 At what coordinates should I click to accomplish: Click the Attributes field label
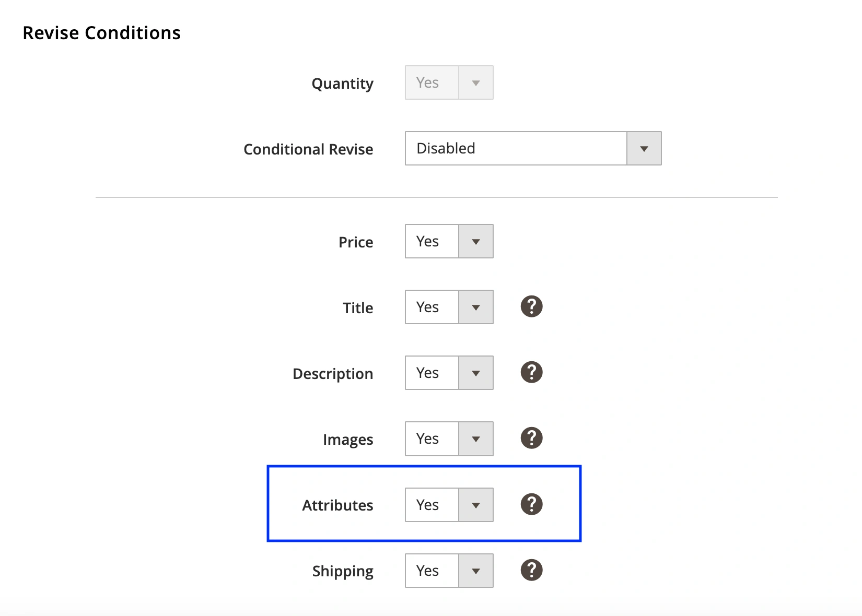click(x=337, y=505)
